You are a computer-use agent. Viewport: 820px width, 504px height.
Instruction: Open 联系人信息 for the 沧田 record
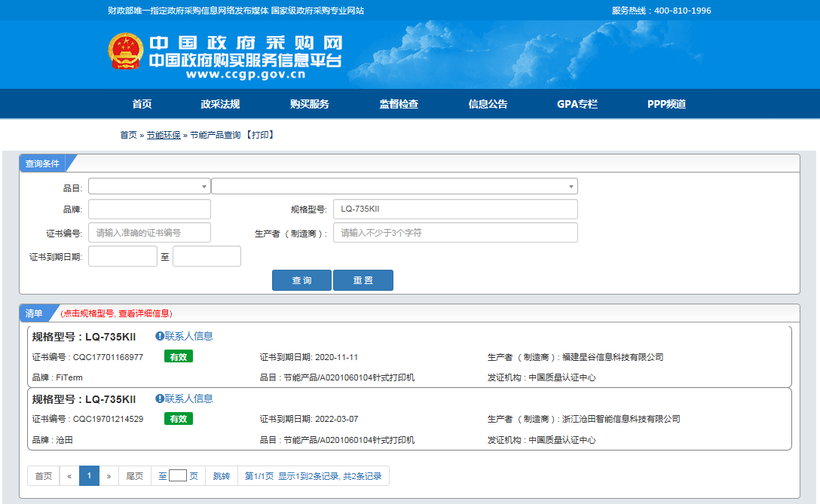[188, 399]
